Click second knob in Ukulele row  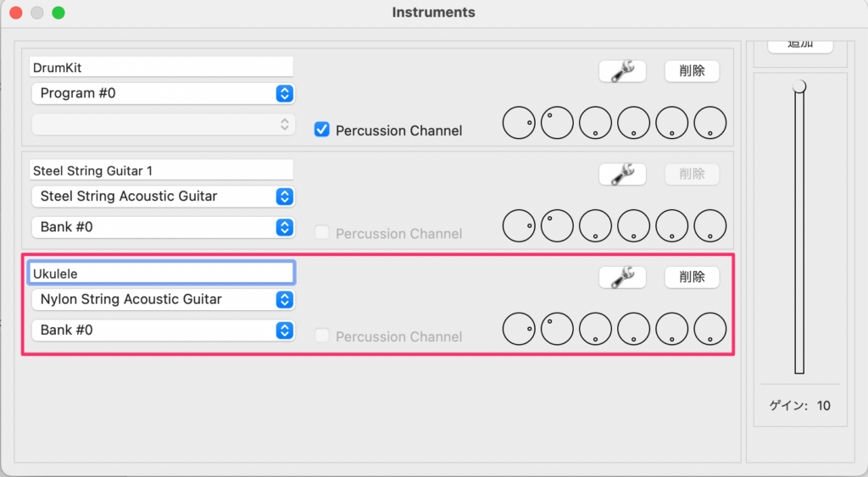pos(557,329)
